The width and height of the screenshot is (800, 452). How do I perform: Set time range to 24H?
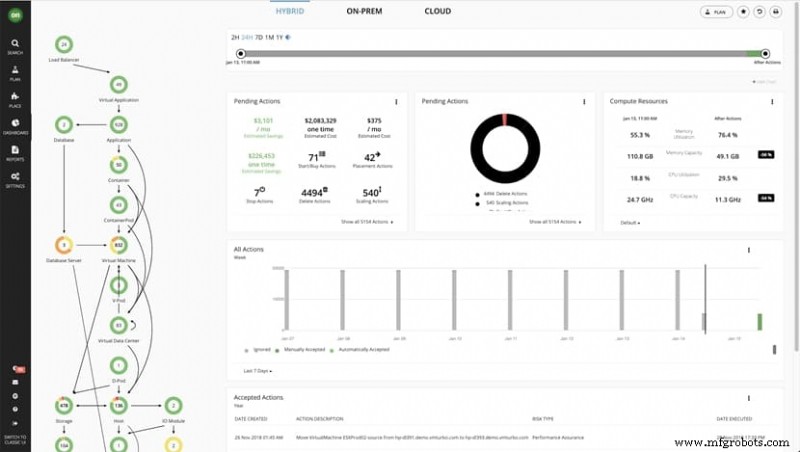[x=247, y=37]
